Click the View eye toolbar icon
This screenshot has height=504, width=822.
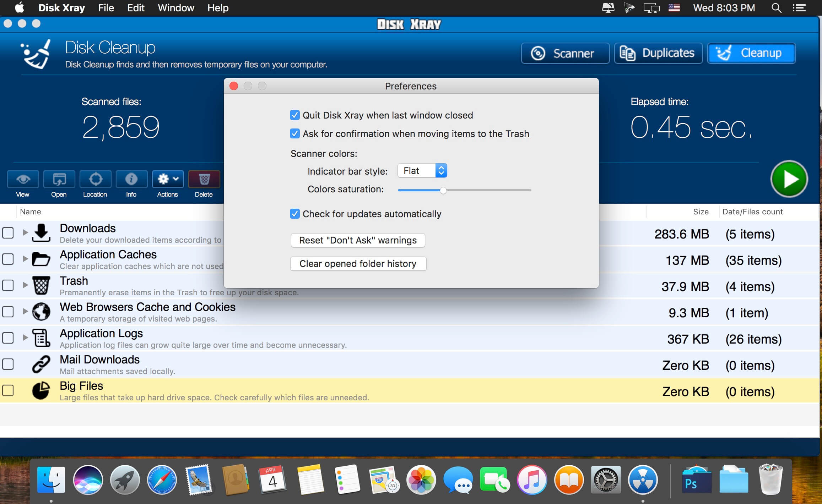[x=23, y=179]
